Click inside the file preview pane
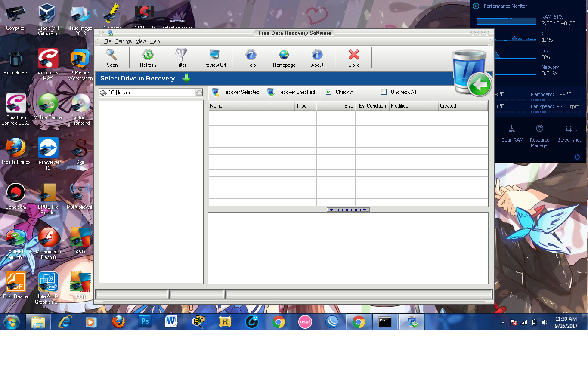Image resolution: width=588 pixels, height=367 pixels. [x=348, y=248]
